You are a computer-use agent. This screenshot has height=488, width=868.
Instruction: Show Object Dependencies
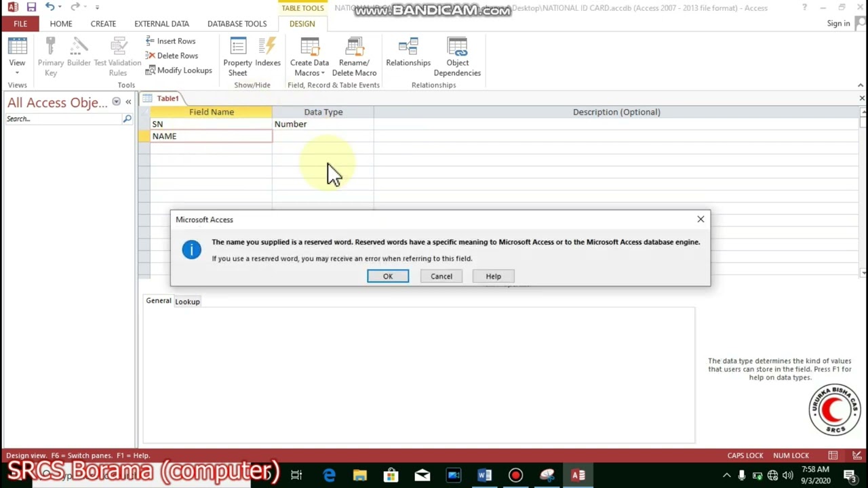(x=457, y=57)
